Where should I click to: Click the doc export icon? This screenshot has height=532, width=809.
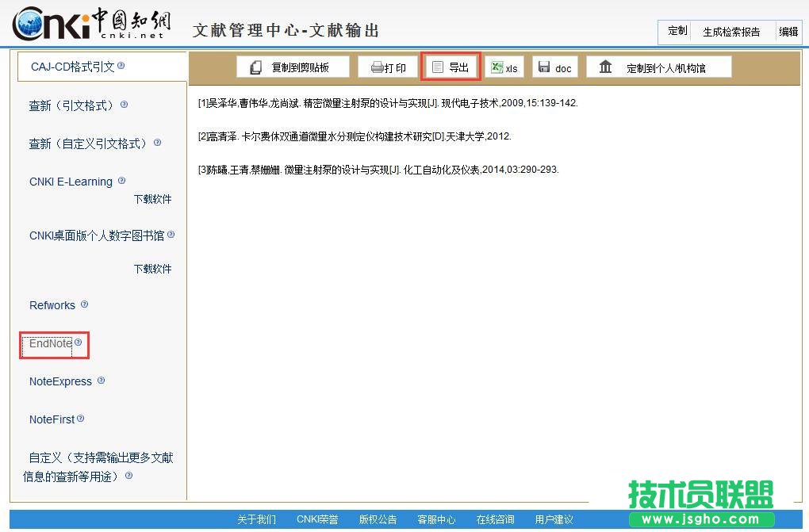point(545,67)
